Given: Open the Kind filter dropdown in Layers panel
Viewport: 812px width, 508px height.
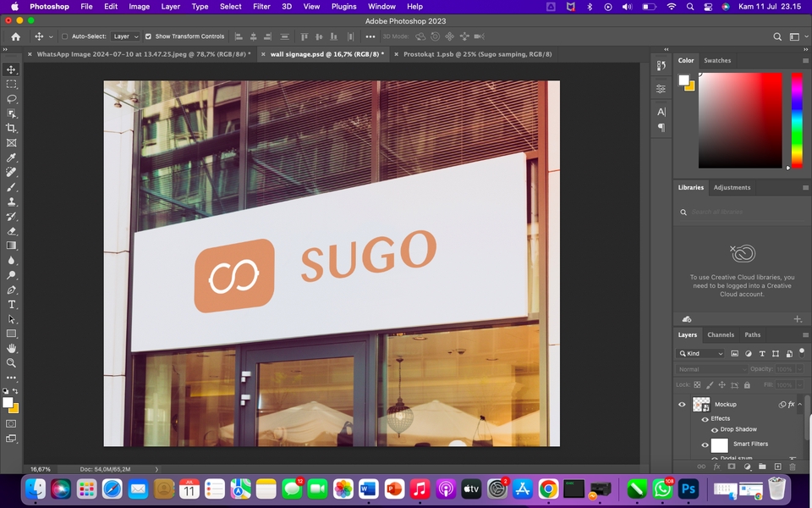Looking at the screenshot, I should point(702,353).
